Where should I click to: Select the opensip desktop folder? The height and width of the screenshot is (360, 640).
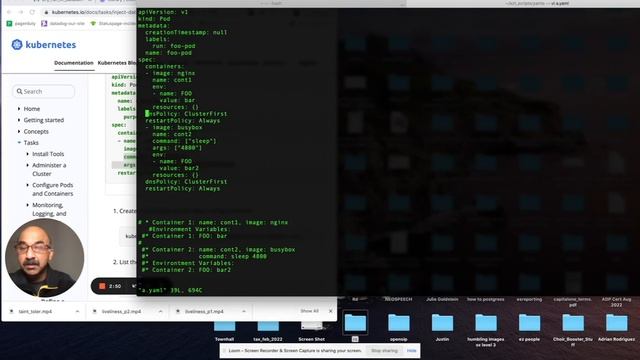click(399, 328)
